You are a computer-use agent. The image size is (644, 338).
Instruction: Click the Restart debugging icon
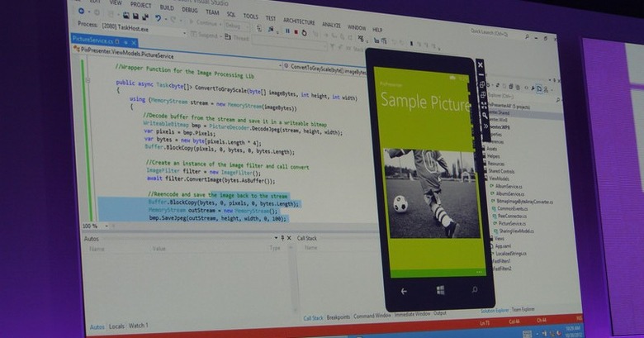click(304, 32)
